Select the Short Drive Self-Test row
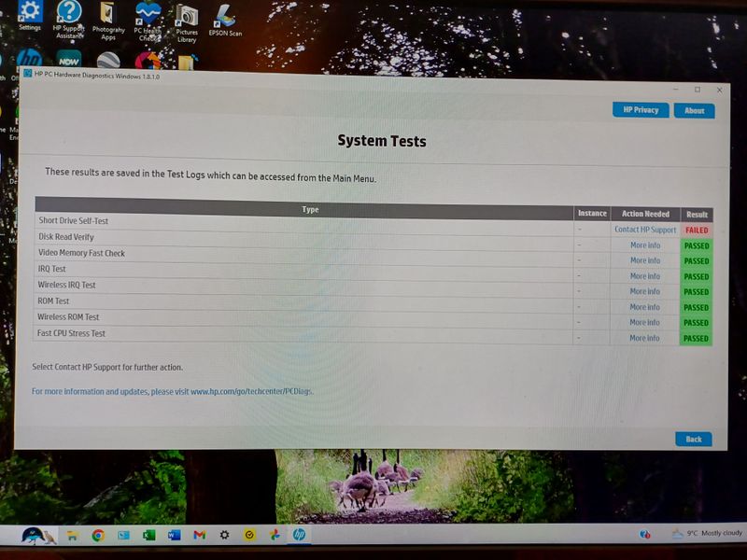The width and height of the screenshot is (747, 560). (373, 225)
